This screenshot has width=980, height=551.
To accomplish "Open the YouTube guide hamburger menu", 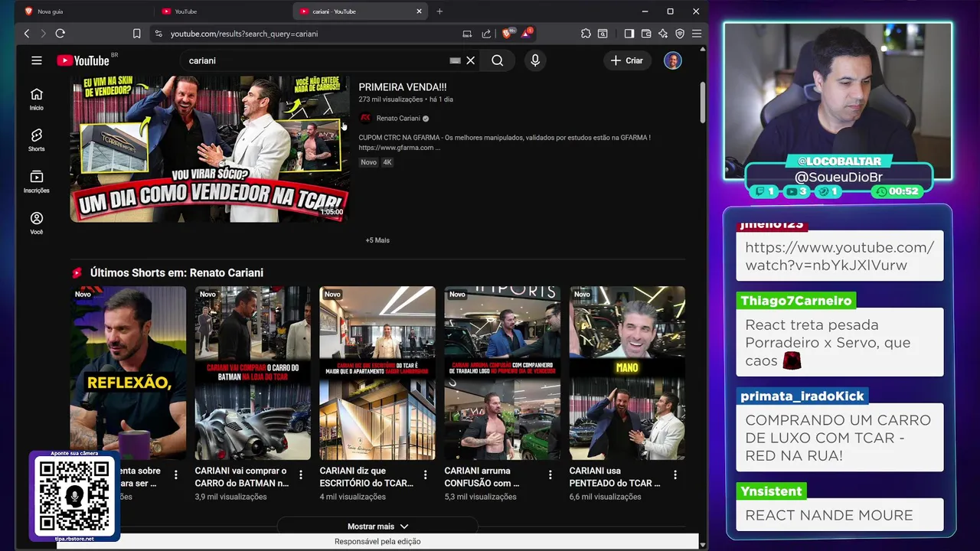I will pyautogui.click(x=36, y=60).
